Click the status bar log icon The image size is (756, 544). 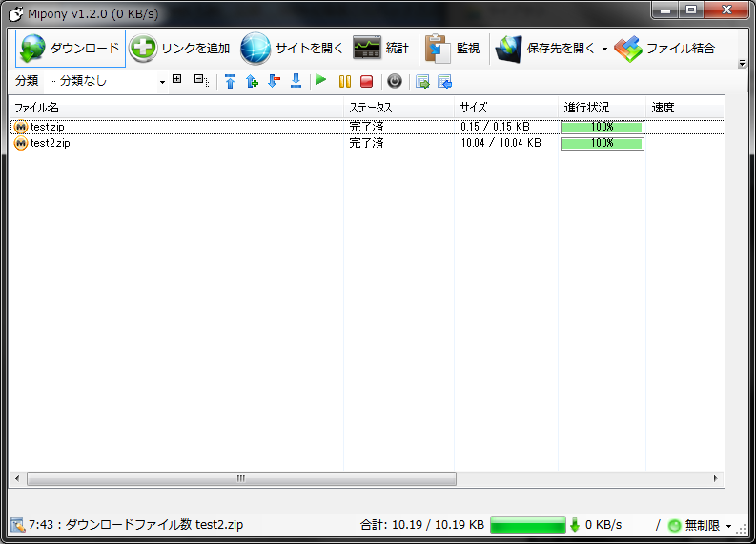click(18, 525)
